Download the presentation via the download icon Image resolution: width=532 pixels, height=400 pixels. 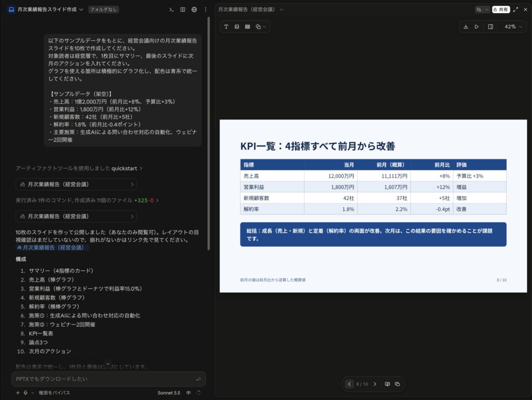(x=466, y=27)
